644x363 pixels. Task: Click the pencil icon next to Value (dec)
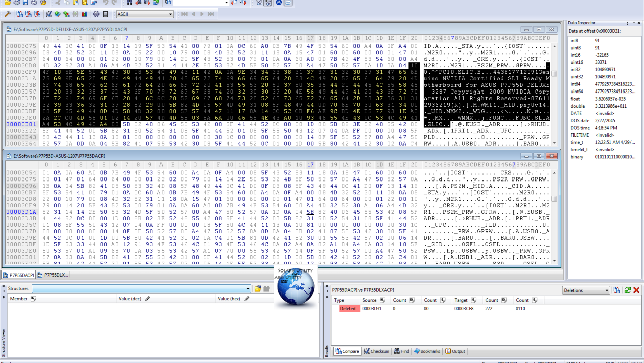pyautogui.click(x=147, y=299)
